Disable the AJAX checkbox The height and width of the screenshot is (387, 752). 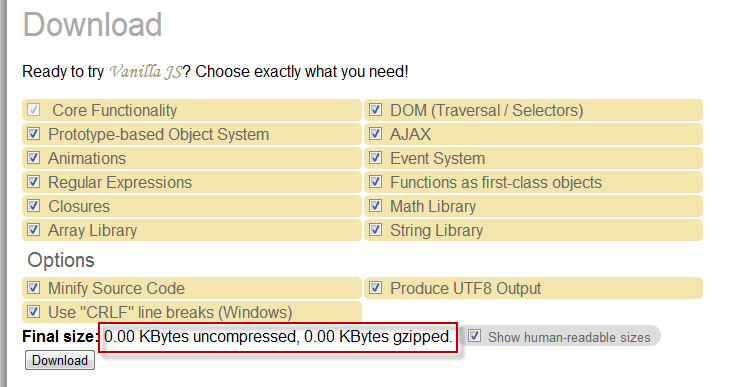pyautogui.click(x=375, y=133)
